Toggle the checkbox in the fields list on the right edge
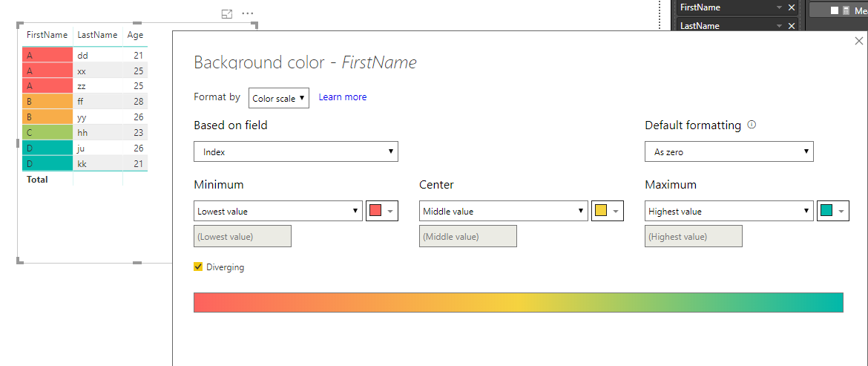This screenshot has width=868, height=366. 834,10
